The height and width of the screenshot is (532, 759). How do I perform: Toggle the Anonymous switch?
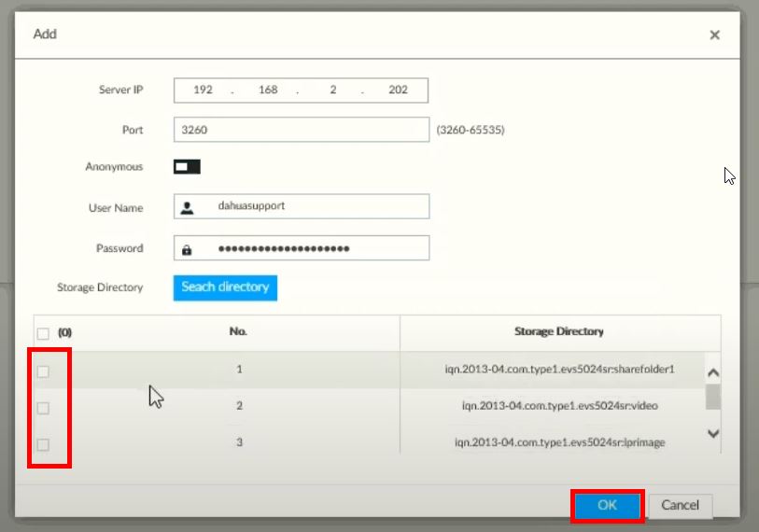point(187,166)
